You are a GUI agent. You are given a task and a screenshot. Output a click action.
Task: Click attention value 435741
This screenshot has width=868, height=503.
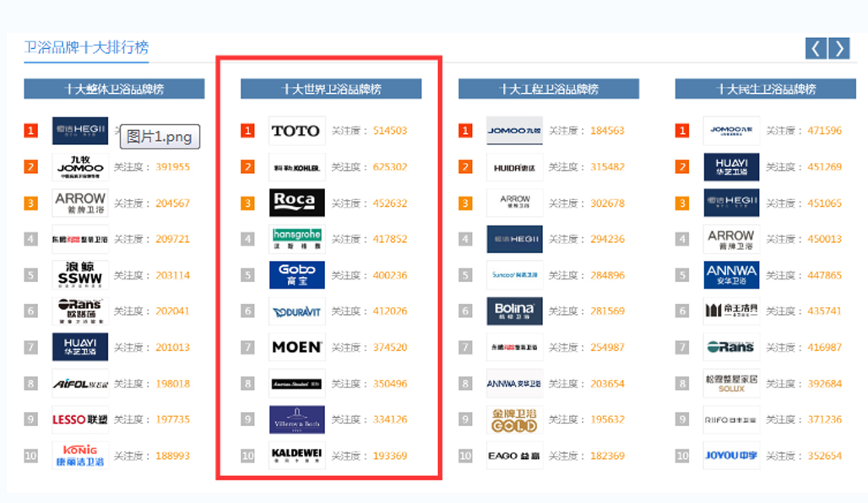824,311
